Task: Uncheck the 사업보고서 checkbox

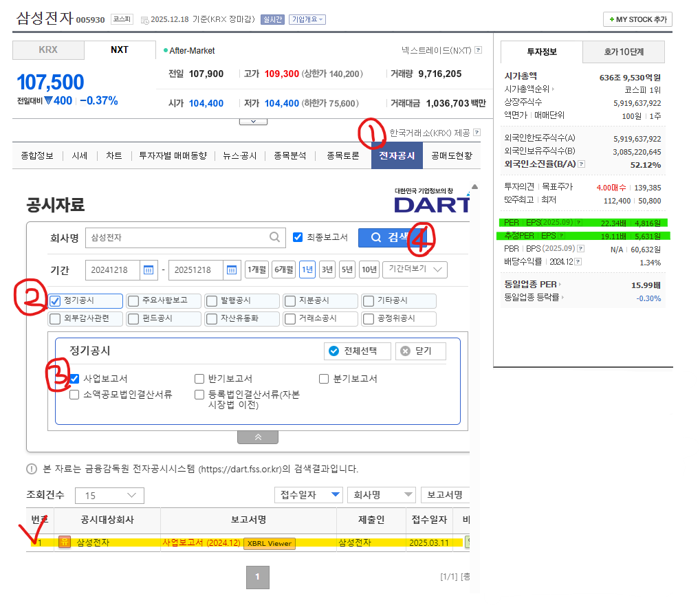Action: point(74,379)
